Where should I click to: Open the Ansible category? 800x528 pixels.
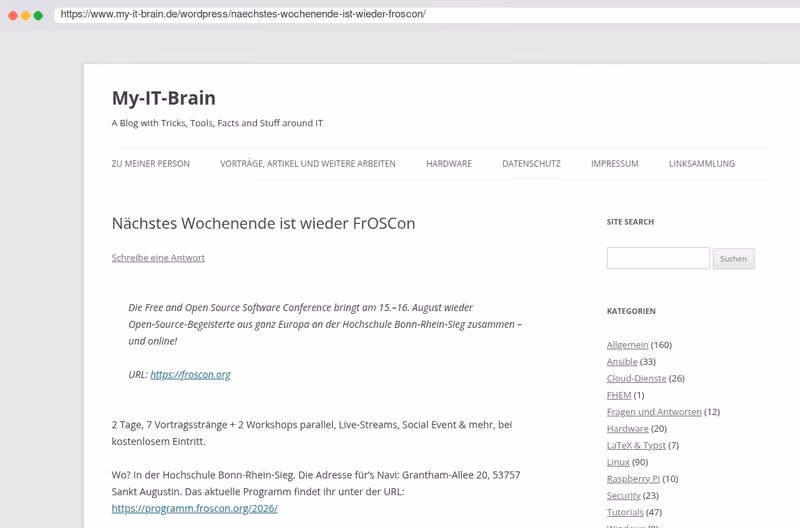[622, 362]
